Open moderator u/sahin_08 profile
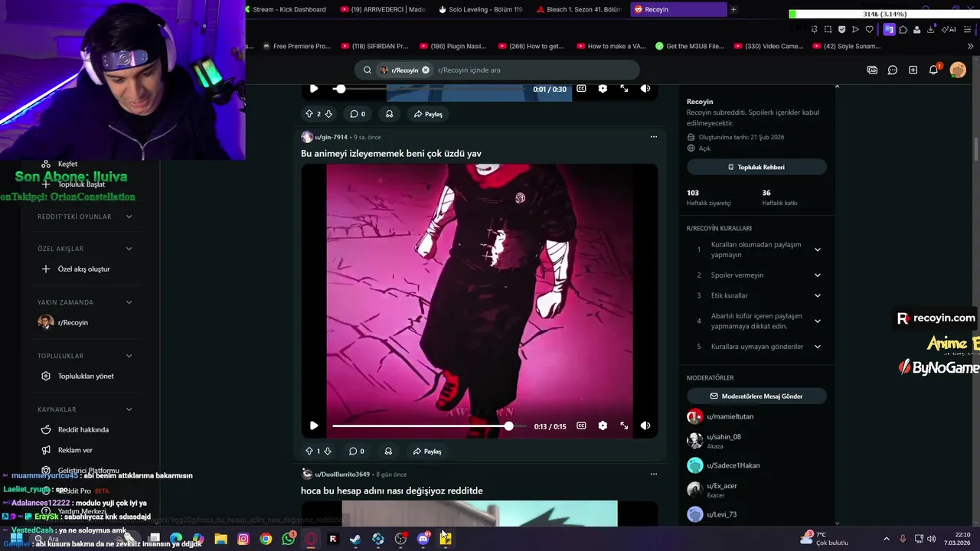The width and height of the screenshot is (980, 551). click(724, 437)
